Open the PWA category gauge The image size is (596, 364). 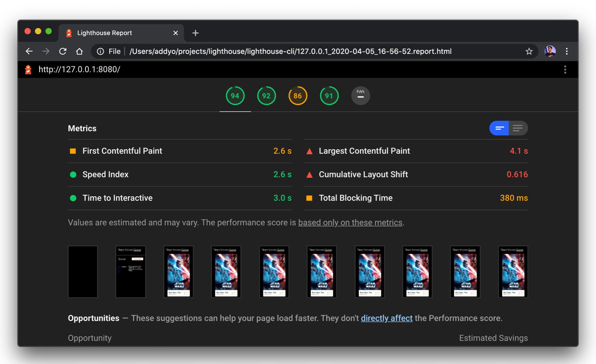point(360,96)
